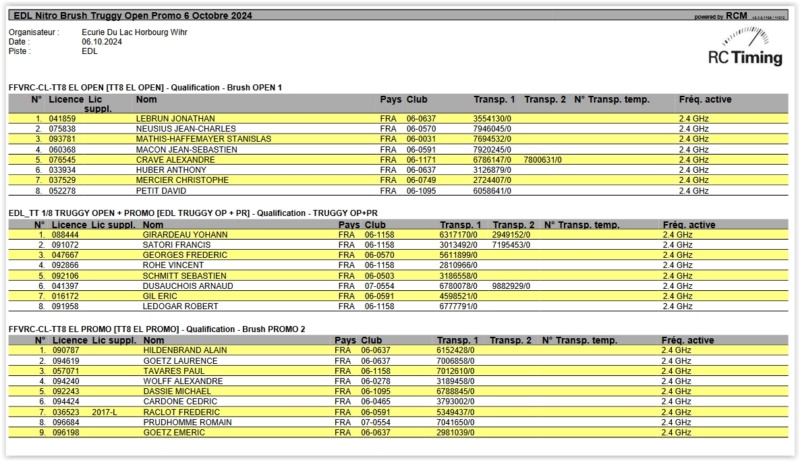800x461 pixels.
Task: Click organizer name 'Ecurie Du Lac Horbourg Wihr'
Action: point(134,32)
